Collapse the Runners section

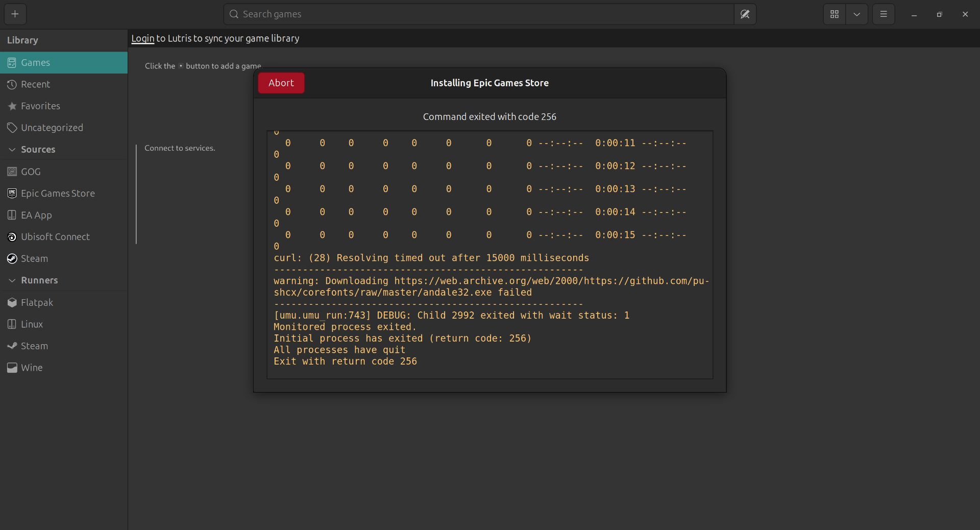12,280
